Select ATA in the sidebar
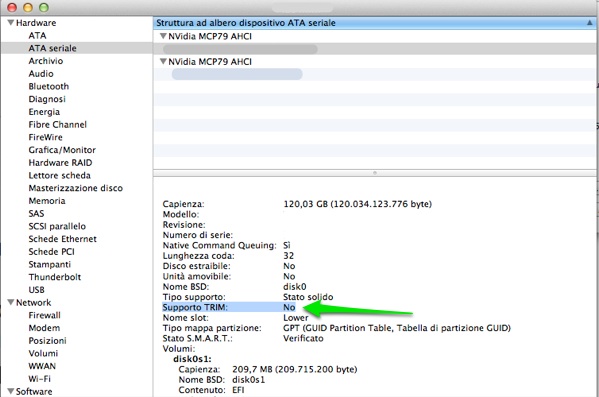Viewport: 599px width, 397px height. 37,36
